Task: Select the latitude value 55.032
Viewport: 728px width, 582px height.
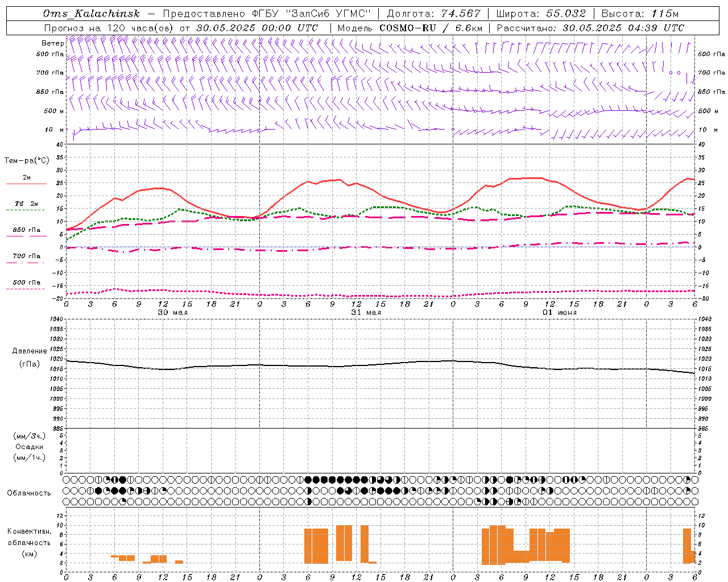Action: 566,14
